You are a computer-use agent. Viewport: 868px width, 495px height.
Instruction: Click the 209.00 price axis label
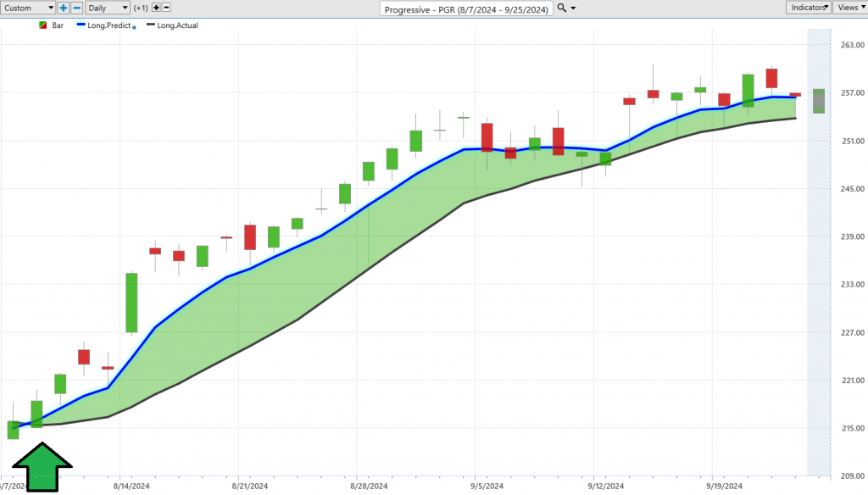pos(853,476)
